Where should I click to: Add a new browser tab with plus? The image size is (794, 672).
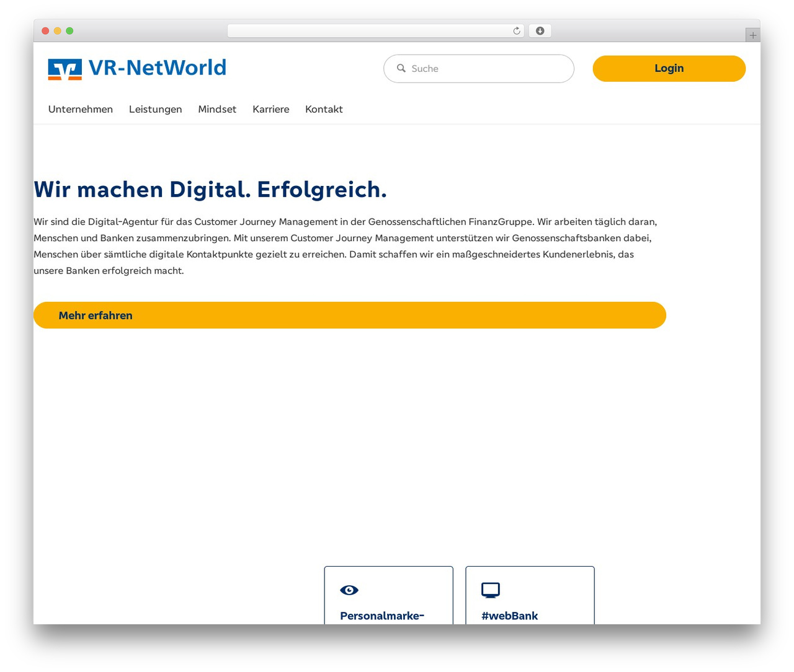[x=753, y=35]
